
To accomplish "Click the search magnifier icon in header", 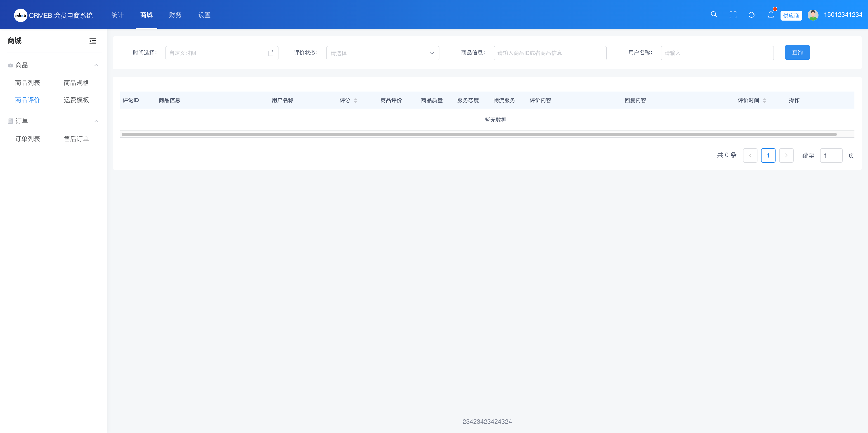I will [x=714, y=14].
